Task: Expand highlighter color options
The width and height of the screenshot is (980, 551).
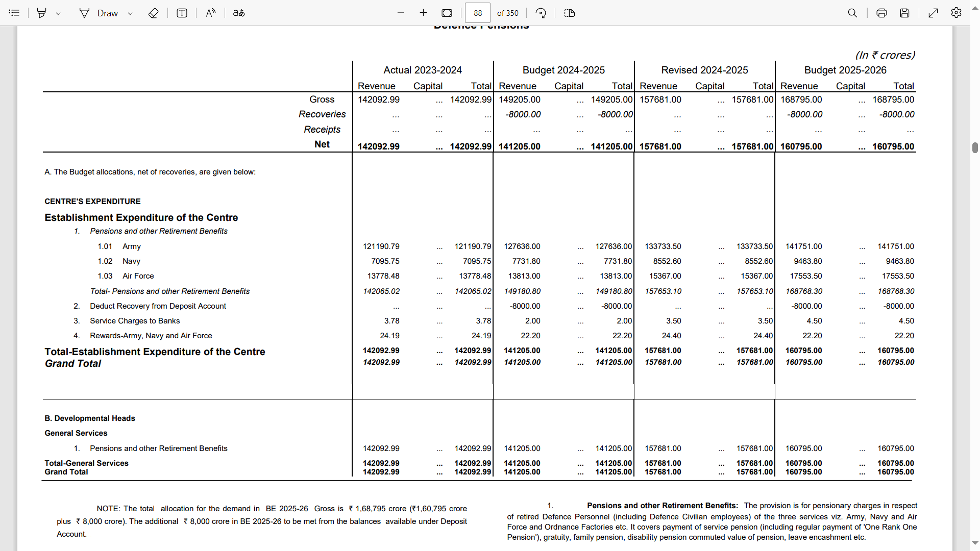Action: 59,13
